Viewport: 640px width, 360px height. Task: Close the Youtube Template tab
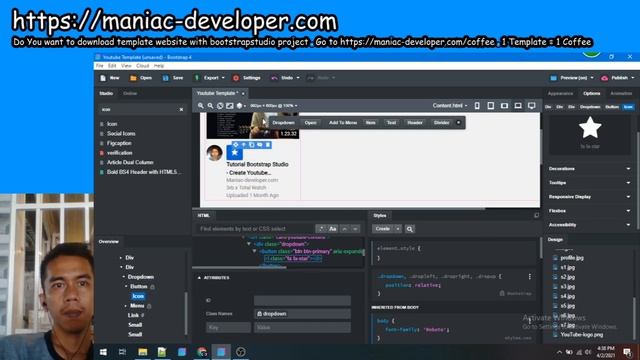pos(243,93)
